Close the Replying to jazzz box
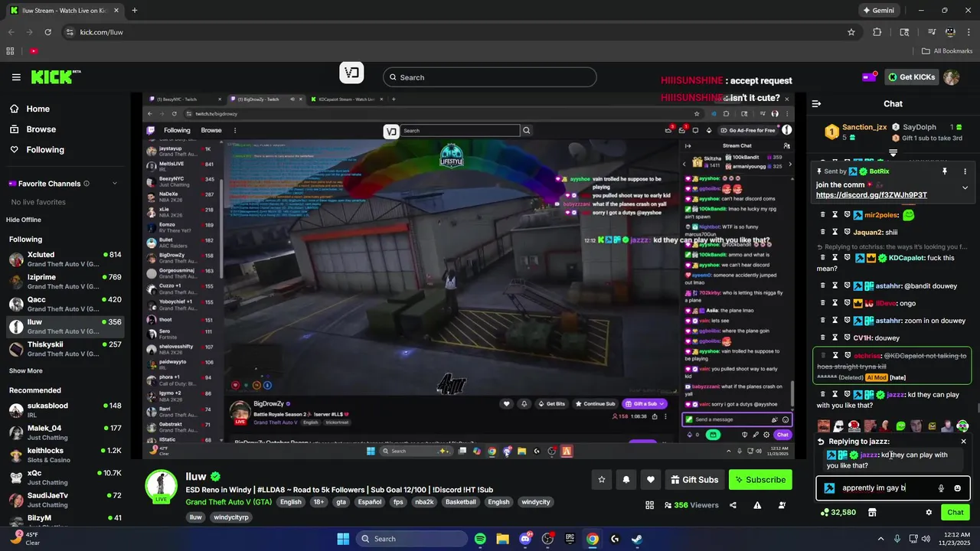The image size is (980, 551). [963, 441]
